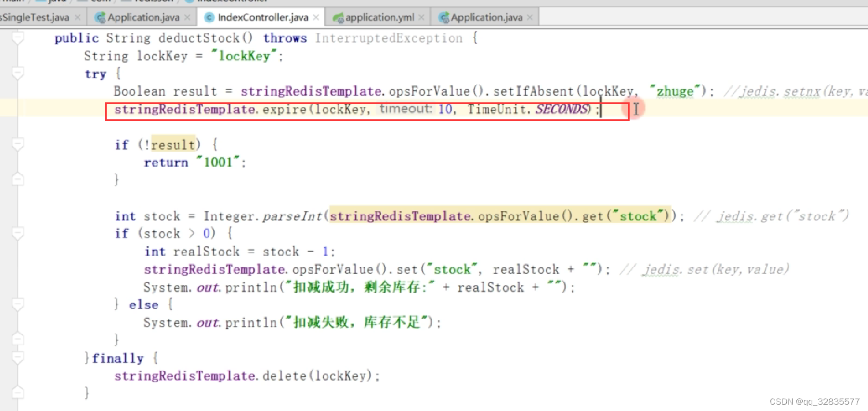Close the IndexController.java tab
This screenshot has height=411, width=868.
click(x=316, y=18)
